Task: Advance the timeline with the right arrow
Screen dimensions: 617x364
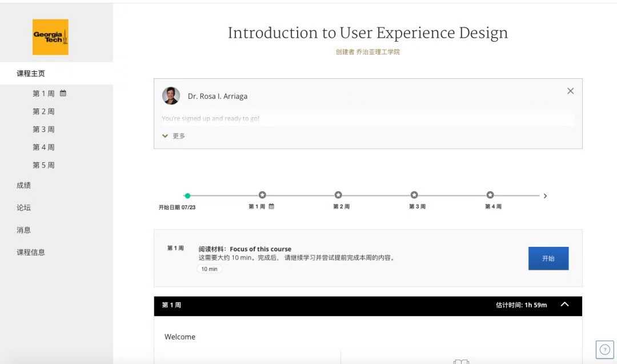Action: tap(545, 196)
